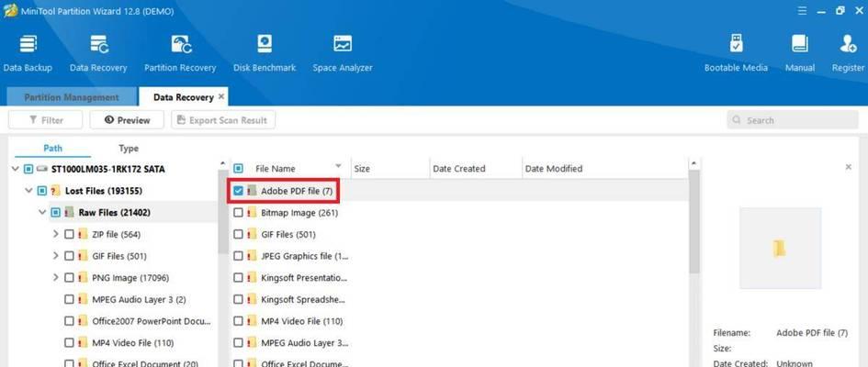Click the Raw Files folder icon in tree
868x367 pixels.
[69, 212]
